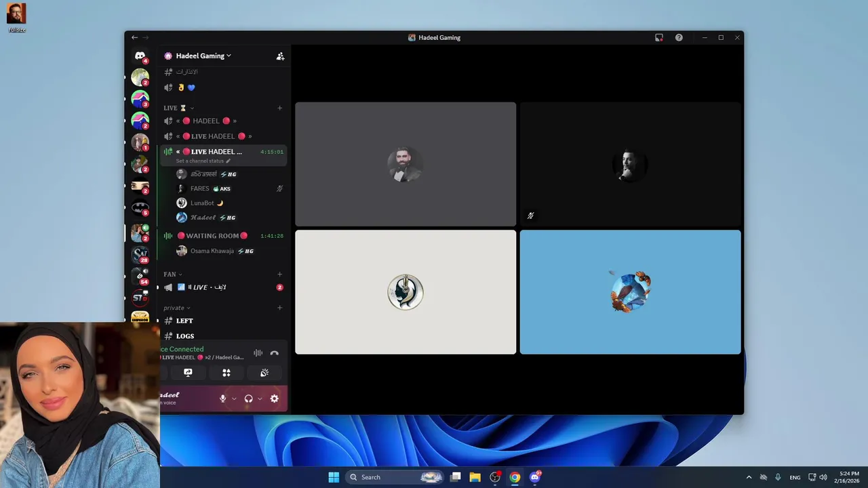Screen dimensions: 868x488
Task: Add a channel to the private category
Action: pyautogui.click(x=279, y=308)
